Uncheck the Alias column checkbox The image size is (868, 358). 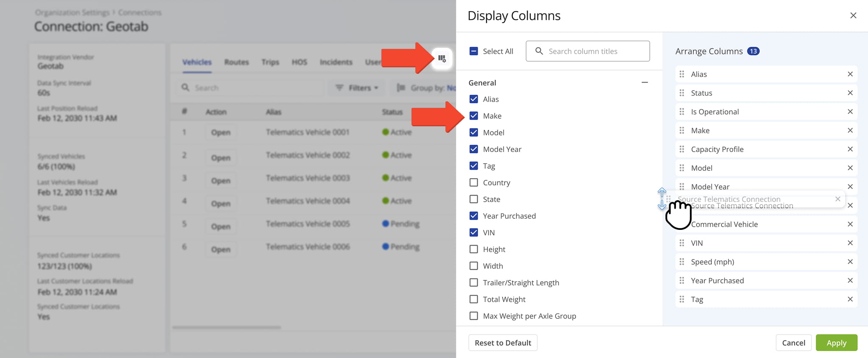point(474,99)
